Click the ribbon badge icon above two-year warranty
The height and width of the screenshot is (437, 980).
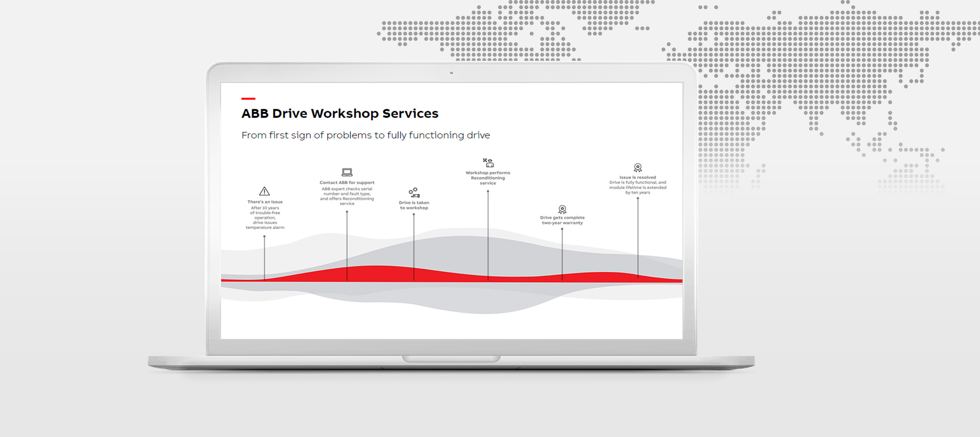click(x=563, y=210)
